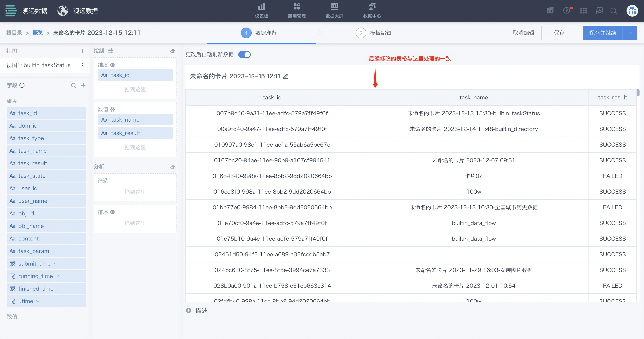Click the table vertical scrollbar thumb

point(638,93)
